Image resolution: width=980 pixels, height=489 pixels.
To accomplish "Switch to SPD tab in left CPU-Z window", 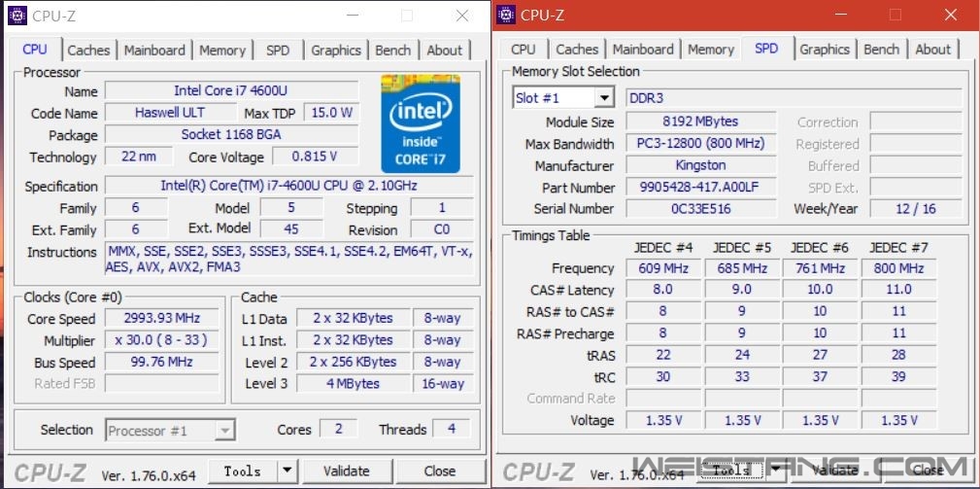I will tap(278, 50).
